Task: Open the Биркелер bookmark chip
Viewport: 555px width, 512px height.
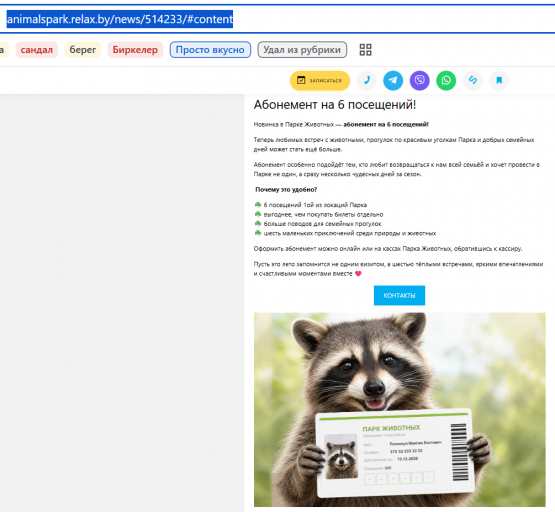Action: click(135, 50)
